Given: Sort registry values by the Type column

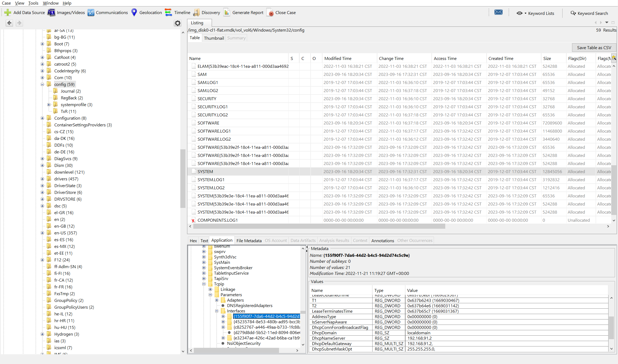Looking at the screenshot, I should [388, 290].
